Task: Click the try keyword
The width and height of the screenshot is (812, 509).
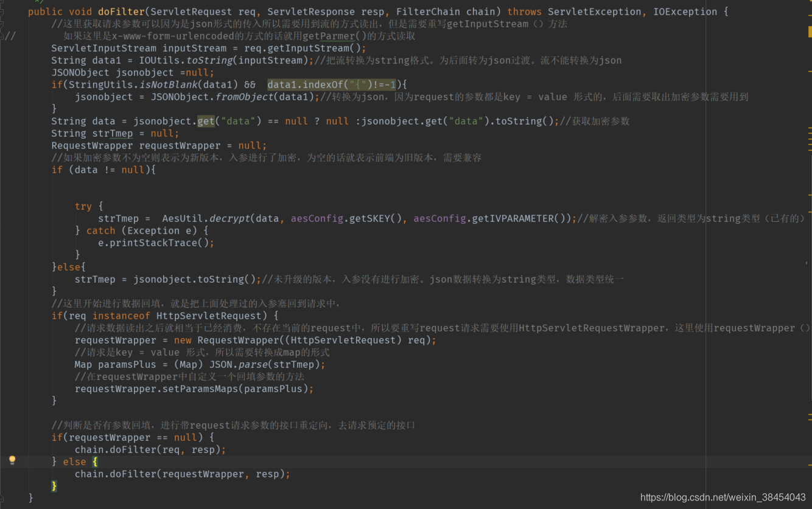Action: pos(83,206)
